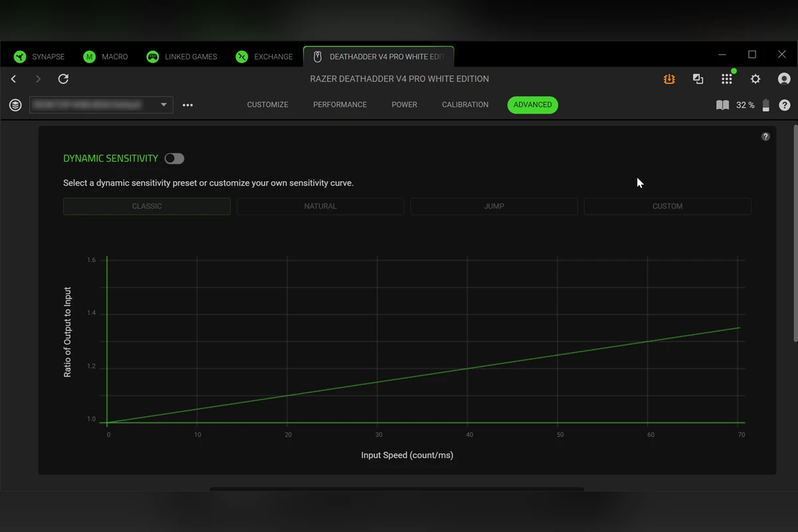
Task: Choose the Classic sensitivity preset
Action: tap(147, 206)
